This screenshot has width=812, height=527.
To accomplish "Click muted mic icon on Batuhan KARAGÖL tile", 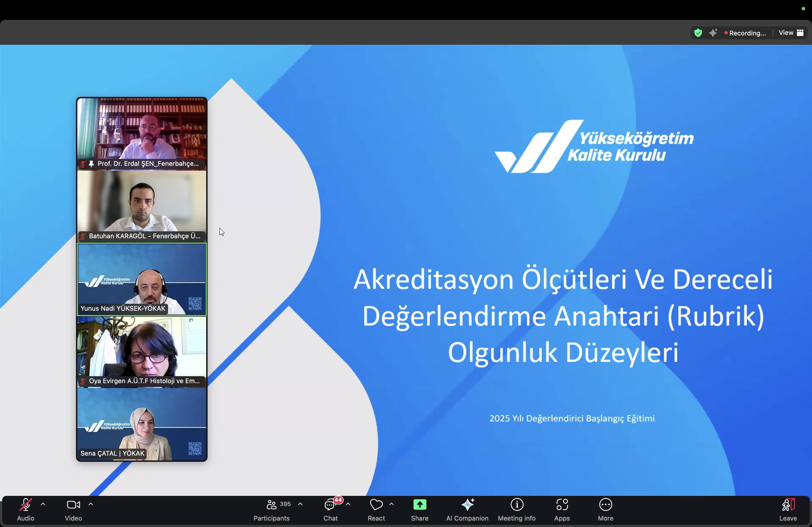I will click(x=83, y=236).
